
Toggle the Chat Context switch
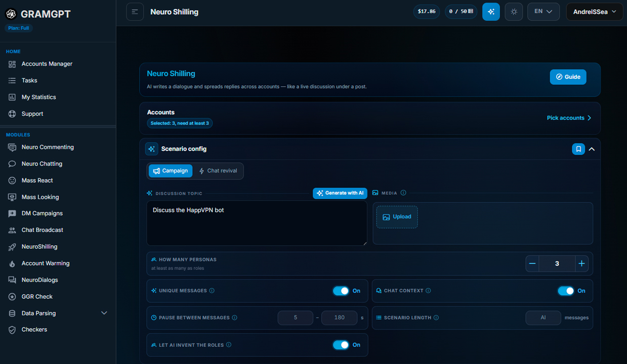[566, 291]
